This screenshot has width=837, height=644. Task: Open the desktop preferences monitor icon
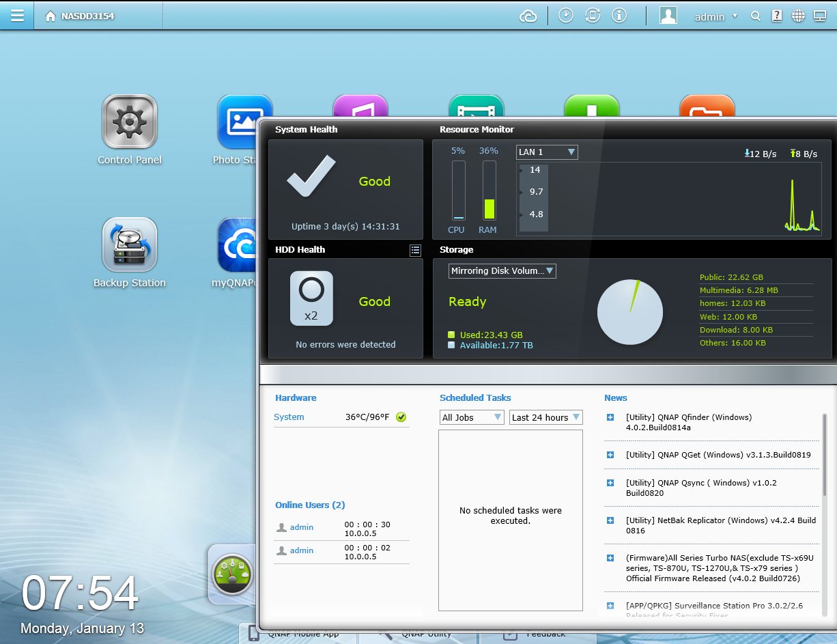coord(820,16)
